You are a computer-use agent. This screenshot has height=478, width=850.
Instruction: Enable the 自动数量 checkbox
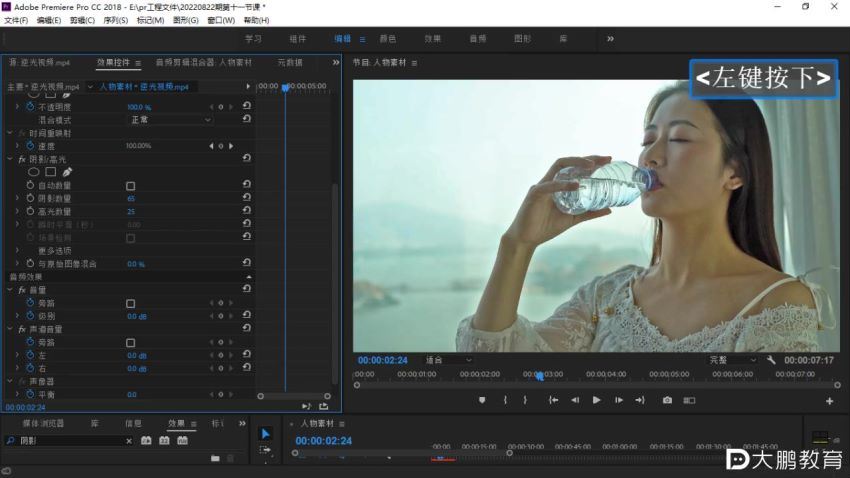pos(130,186)
